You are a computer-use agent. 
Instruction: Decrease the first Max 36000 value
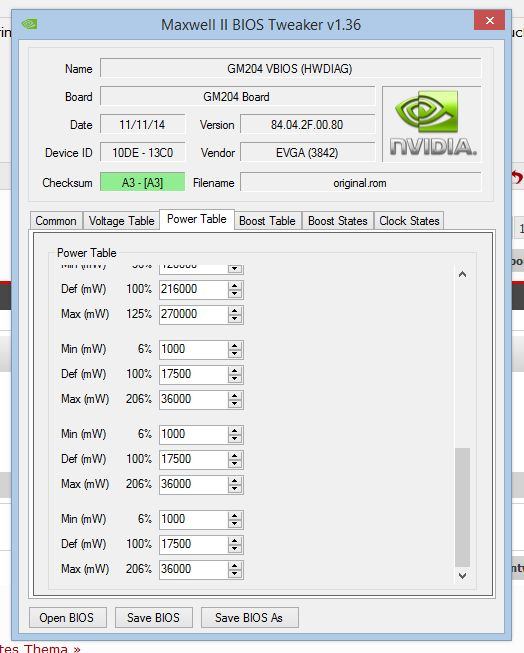[235, 404]
